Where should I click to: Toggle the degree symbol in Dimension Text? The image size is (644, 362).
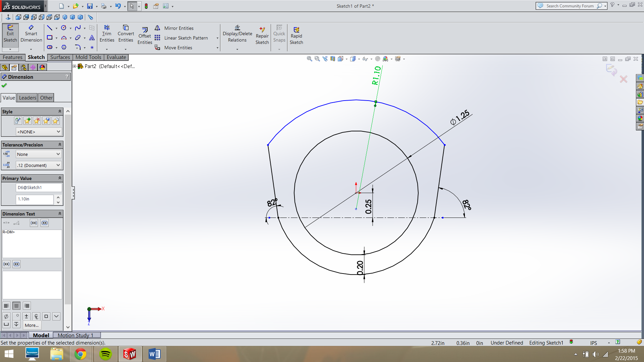[x=16, y=316]
